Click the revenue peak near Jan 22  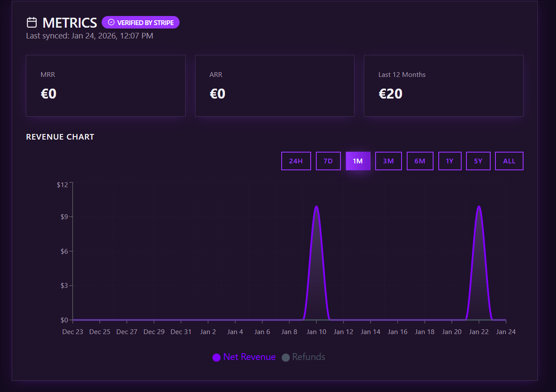pos(479,207)
